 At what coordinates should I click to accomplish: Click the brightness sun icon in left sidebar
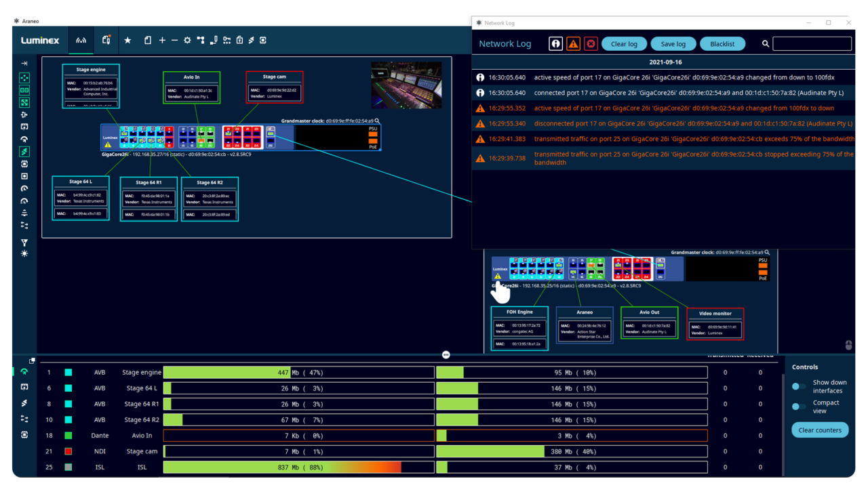[24, 253]
